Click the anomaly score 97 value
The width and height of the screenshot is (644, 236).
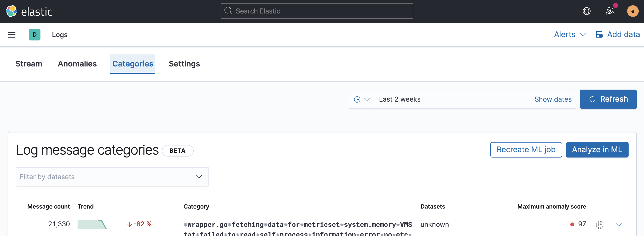point(582,224)
